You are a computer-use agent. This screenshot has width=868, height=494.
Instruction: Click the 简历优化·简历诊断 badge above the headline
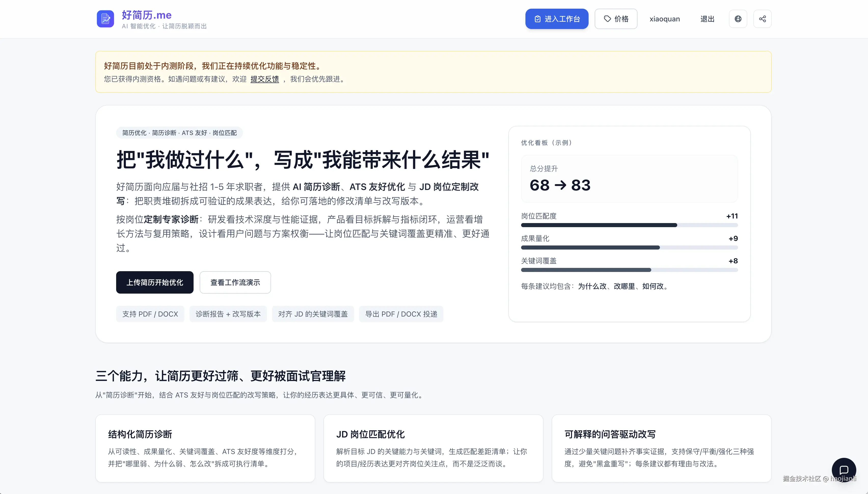(x=180, y=133)
